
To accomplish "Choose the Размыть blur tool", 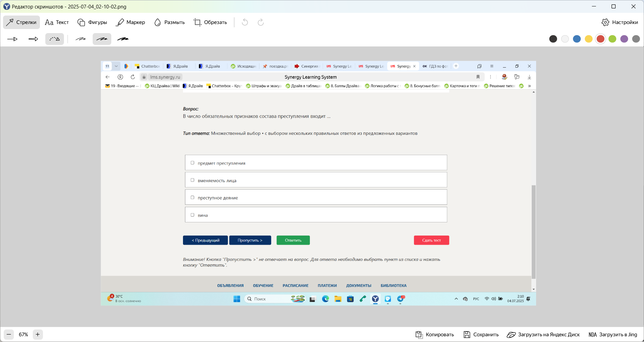I will [169, 22].
